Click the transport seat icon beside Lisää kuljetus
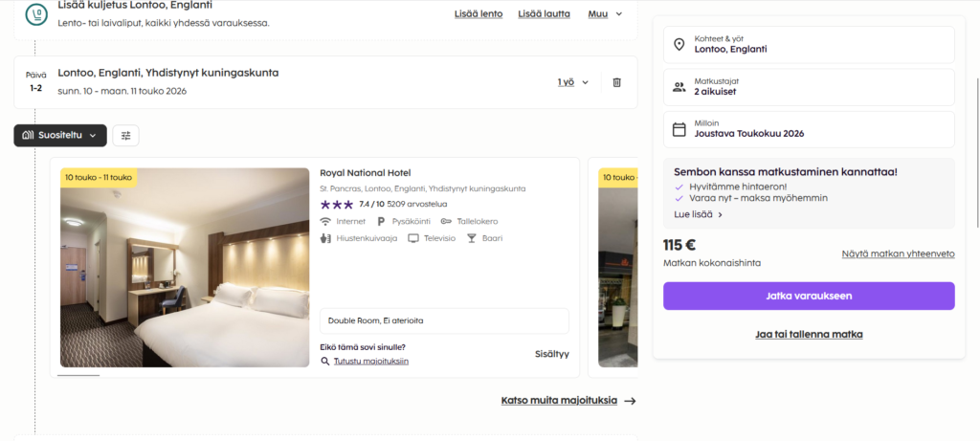This screenshot has width=980, height=441. (x=36, y=13)
